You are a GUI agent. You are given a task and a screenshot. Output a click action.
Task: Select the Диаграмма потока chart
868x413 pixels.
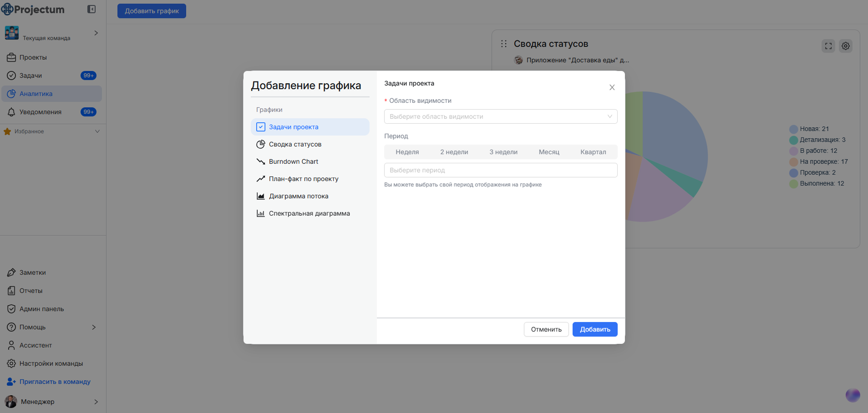coord(298,196)
